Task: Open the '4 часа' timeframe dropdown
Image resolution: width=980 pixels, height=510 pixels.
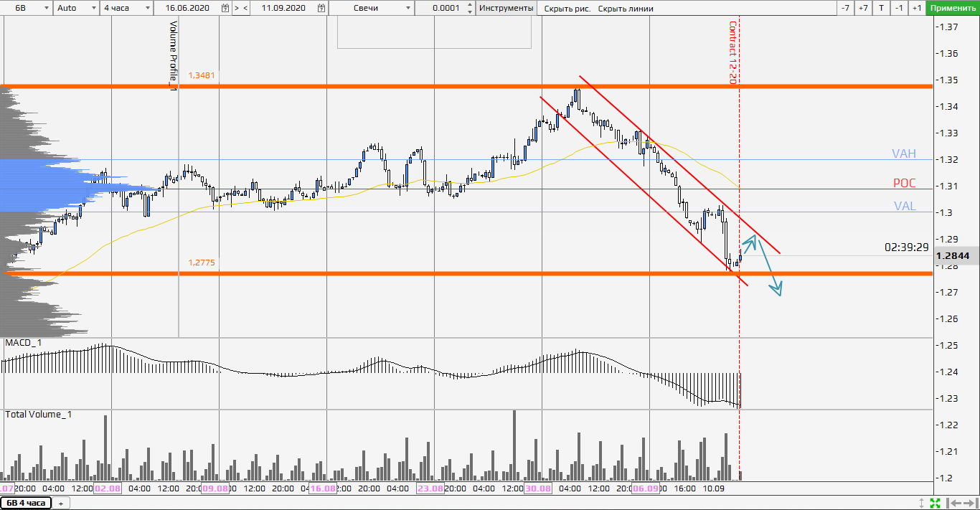Action: pos(148,9)
